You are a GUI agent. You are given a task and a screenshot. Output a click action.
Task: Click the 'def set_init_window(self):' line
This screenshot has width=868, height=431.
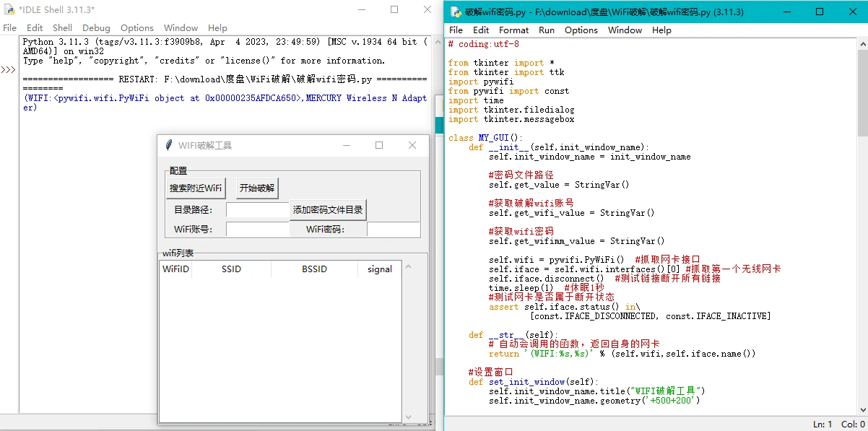pyautogui.click(x=534, y=382)
